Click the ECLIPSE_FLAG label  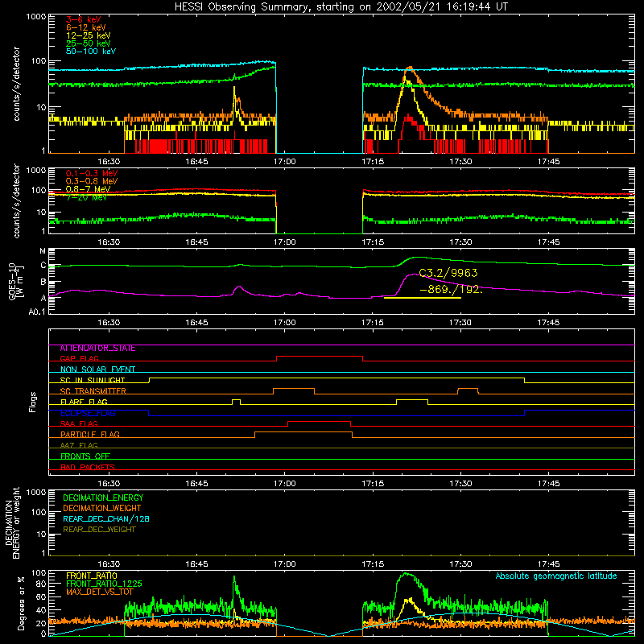click(88, 413)
